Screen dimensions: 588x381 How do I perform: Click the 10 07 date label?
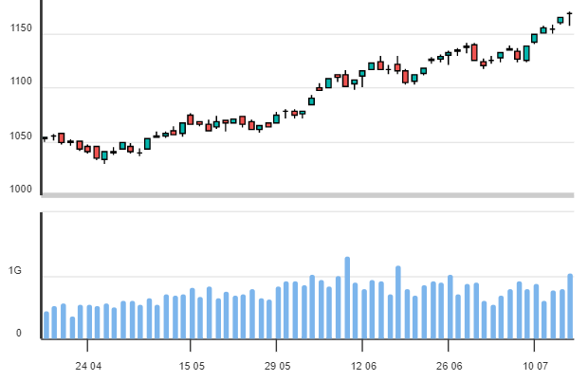coord(536,366)
